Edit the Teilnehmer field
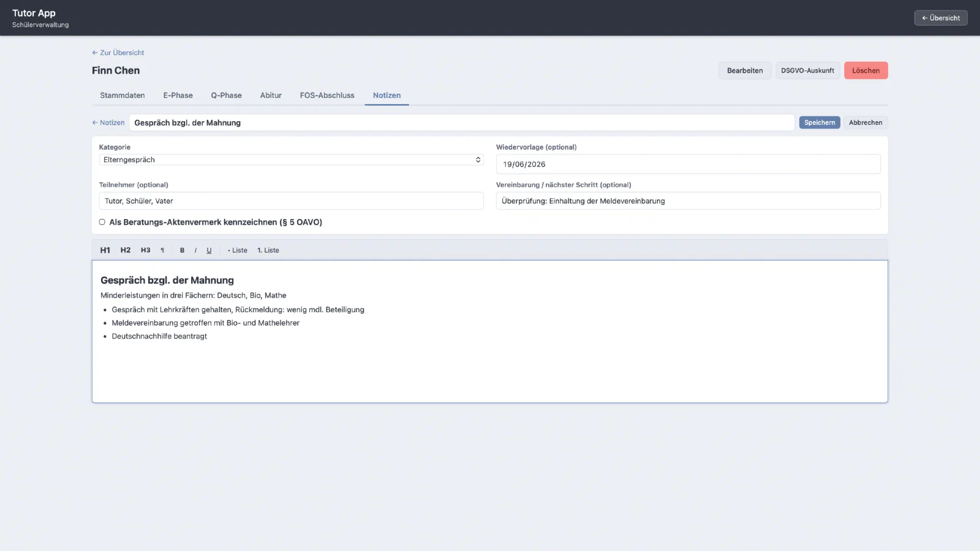980x551 pixels. 292,201
